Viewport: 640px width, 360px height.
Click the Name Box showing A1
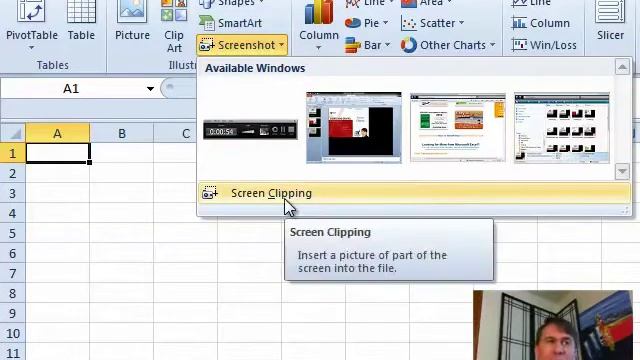click(71, 89)
